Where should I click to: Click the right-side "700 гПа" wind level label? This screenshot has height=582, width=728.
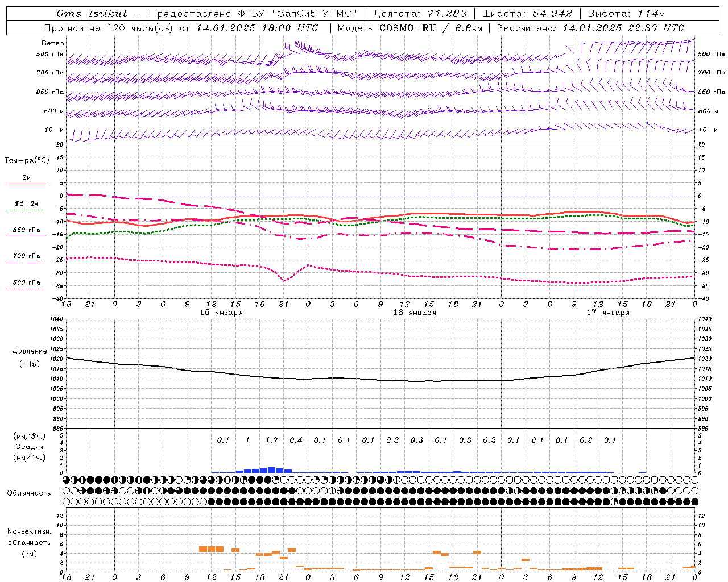pos(712,73)
